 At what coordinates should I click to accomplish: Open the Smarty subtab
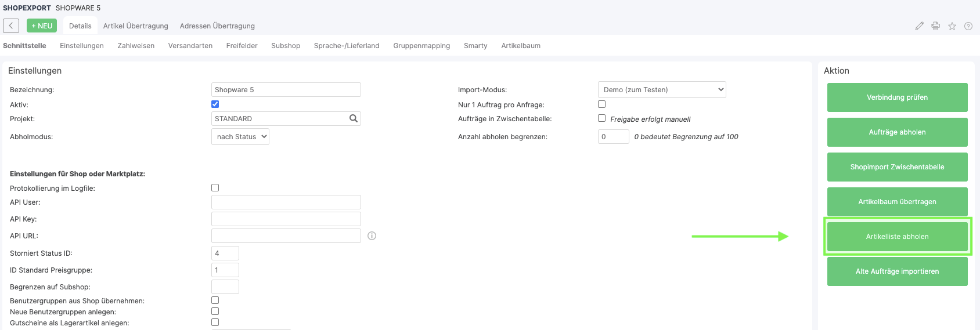click(x=475, y=46)
